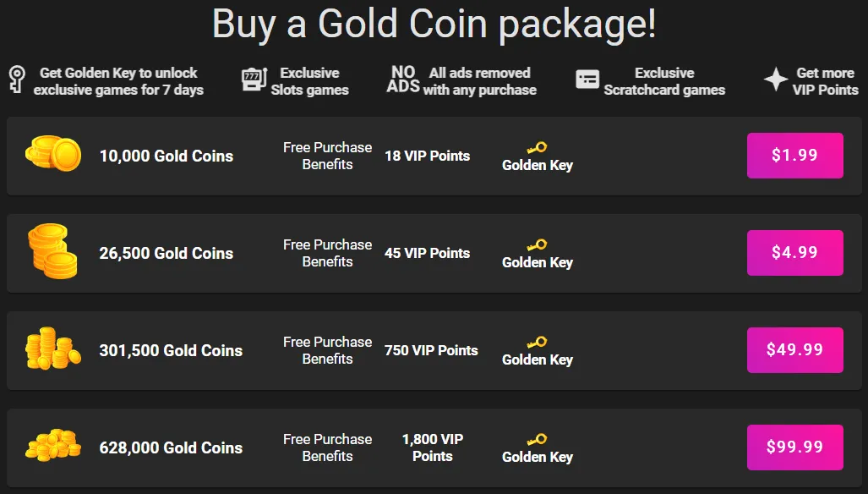The image size is (868, 494).
Task: Click the coin stack icon for 10,000 Gold Coins
Action: (x=52, y=155)
